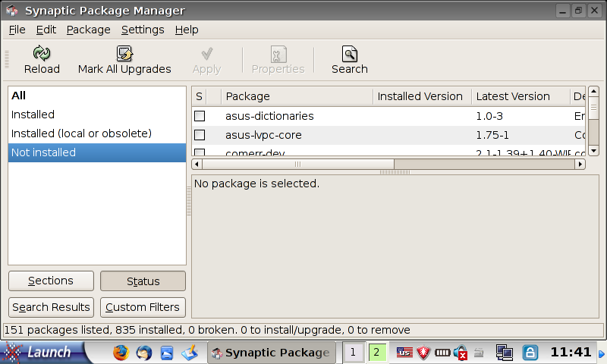
Task: Open the file manager taskbar icon
Action: [x=167, y=353]
